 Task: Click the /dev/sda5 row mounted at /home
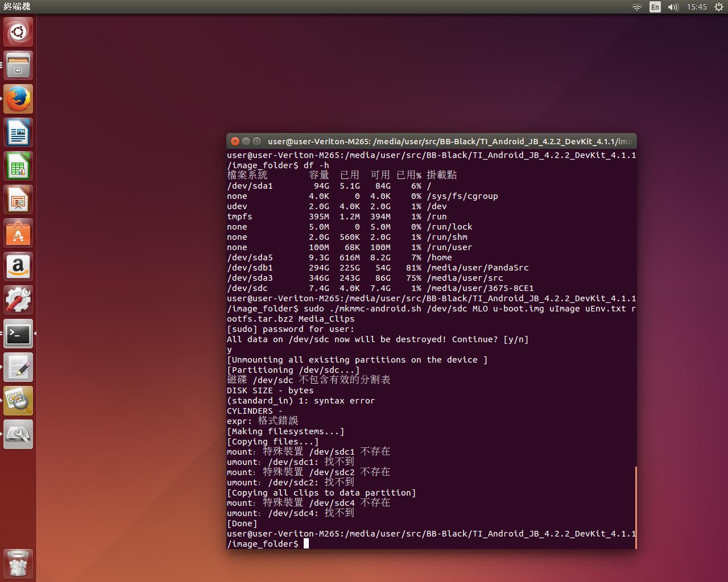pyautogui.click(x=340, y=257)
